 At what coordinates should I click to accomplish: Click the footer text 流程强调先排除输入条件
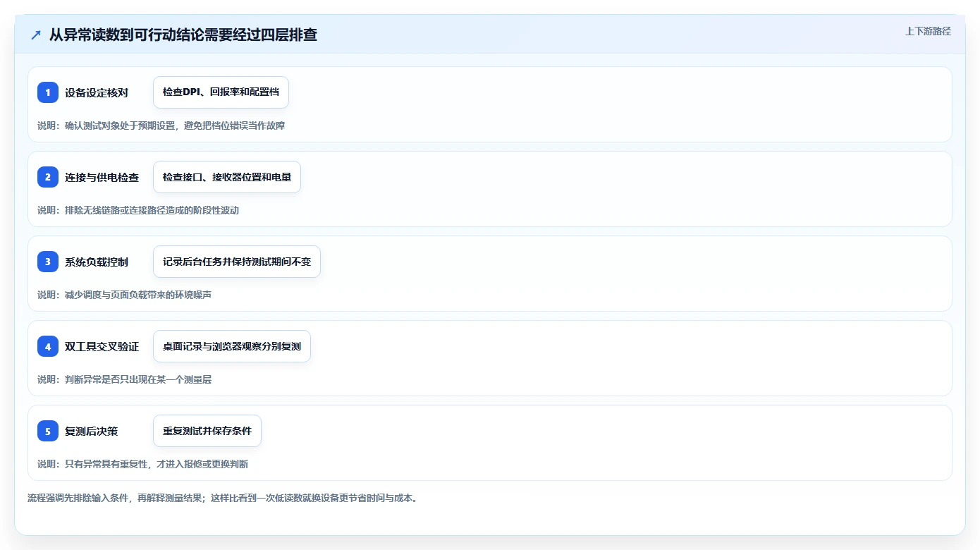[78, 498]
